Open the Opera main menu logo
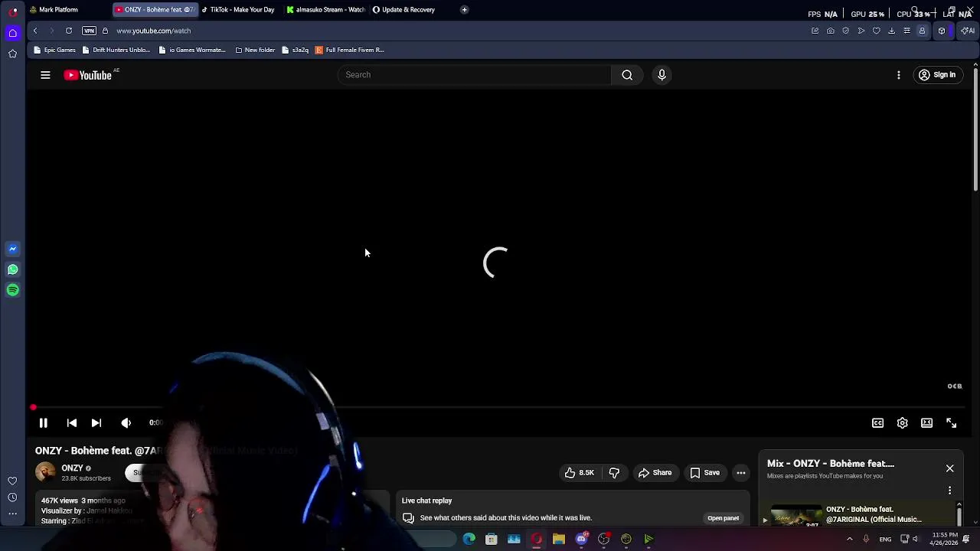The width and height of the screenshot is (980, 551). [x=13, y=11]
